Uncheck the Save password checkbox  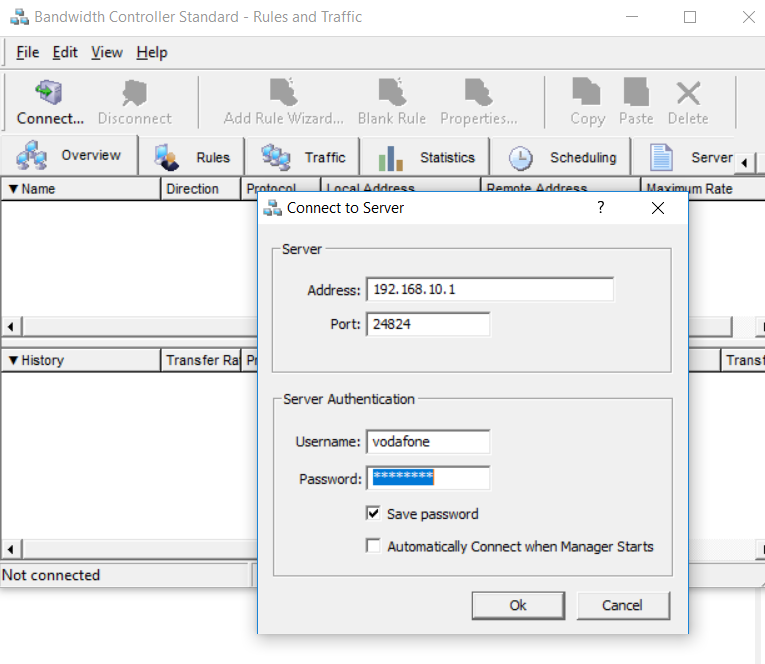tap(373, 513)
